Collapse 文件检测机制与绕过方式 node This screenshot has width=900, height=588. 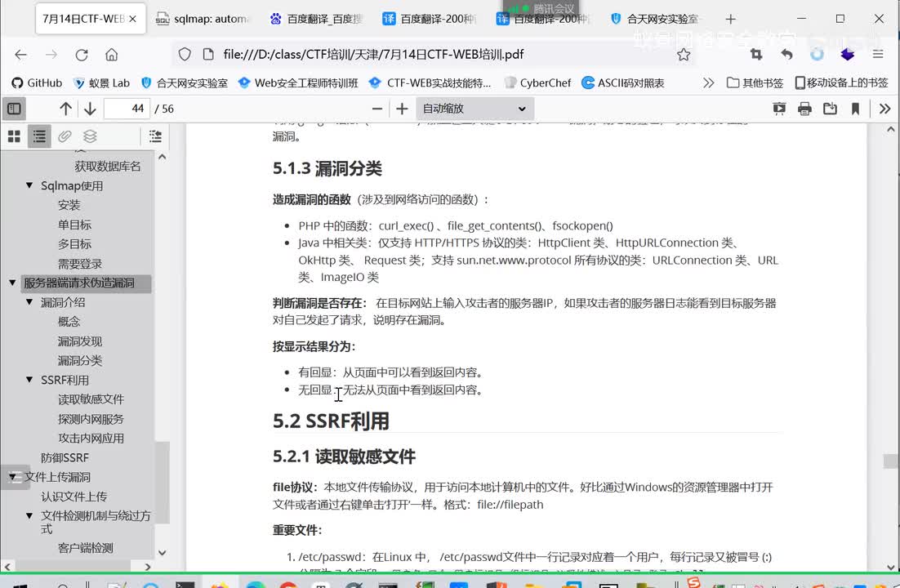[x=29, y=515]
